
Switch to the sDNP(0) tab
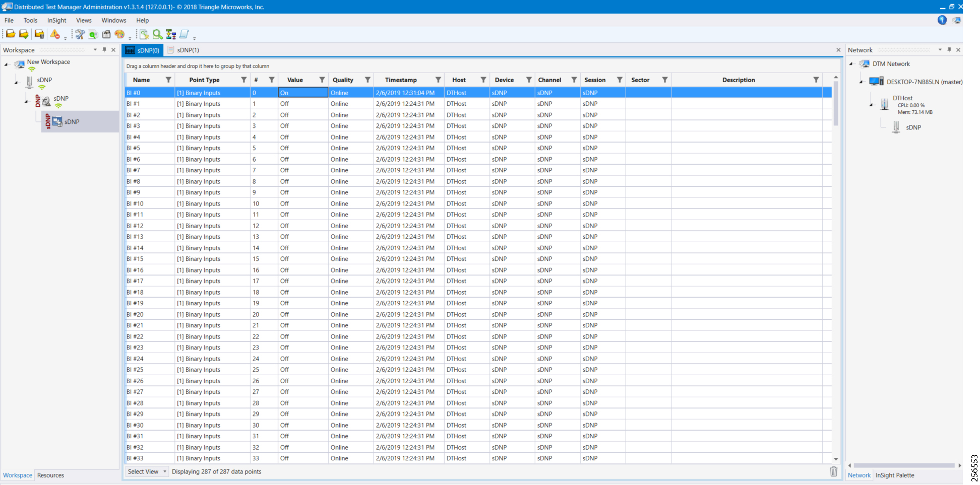click(143, 50)
